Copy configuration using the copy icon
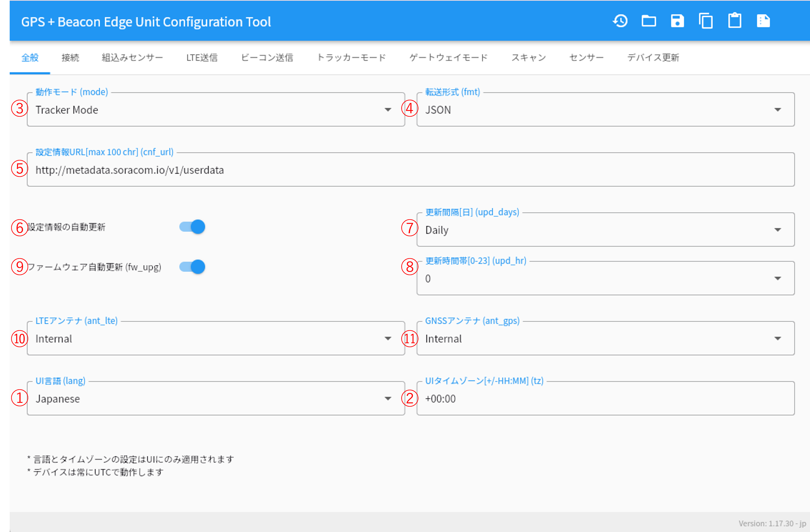 (706, 21)
